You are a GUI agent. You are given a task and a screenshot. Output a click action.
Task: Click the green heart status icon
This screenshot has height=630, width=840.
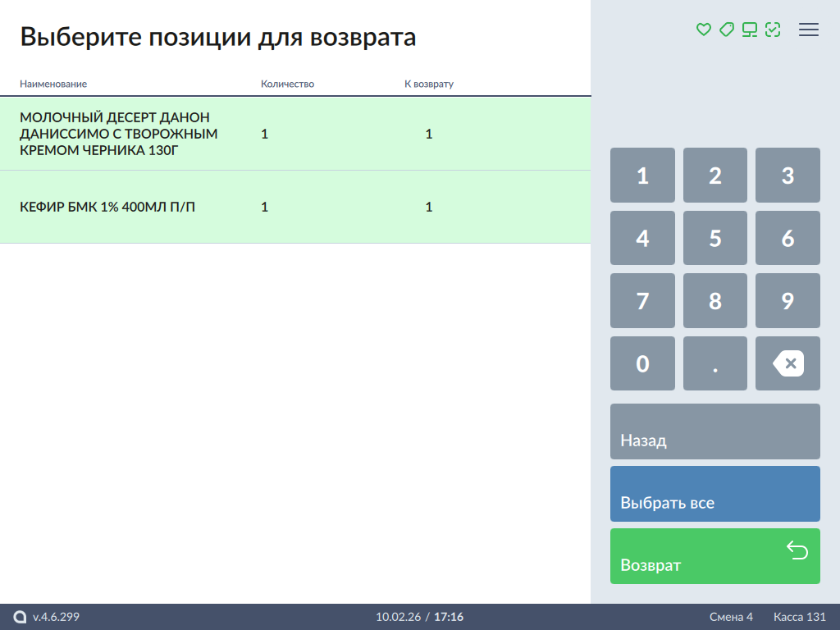(x=703, y=30)
